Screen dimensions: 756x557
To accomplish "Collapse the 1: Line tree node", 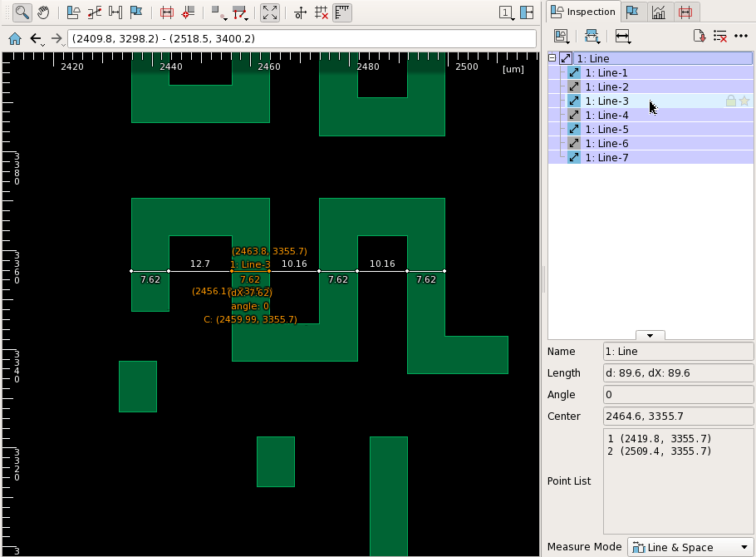I will click(x=552, y=58).
